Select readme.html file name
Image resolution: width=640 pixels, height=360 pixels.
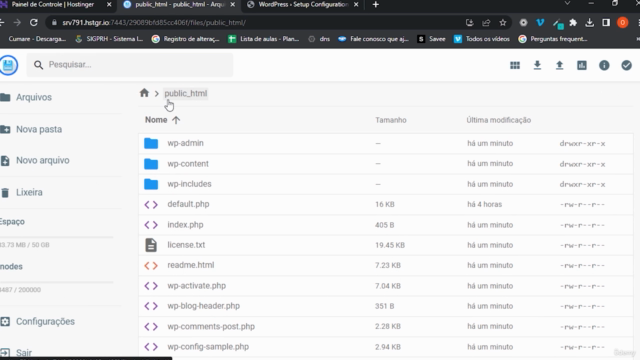click(x=191, y=265)
